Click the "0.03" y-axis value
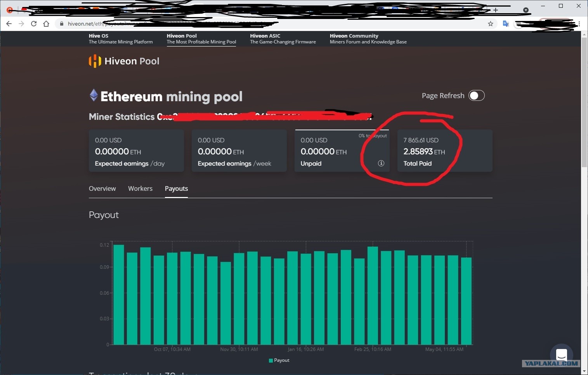Viewport: 588px width, 375px height. point(104,318)
